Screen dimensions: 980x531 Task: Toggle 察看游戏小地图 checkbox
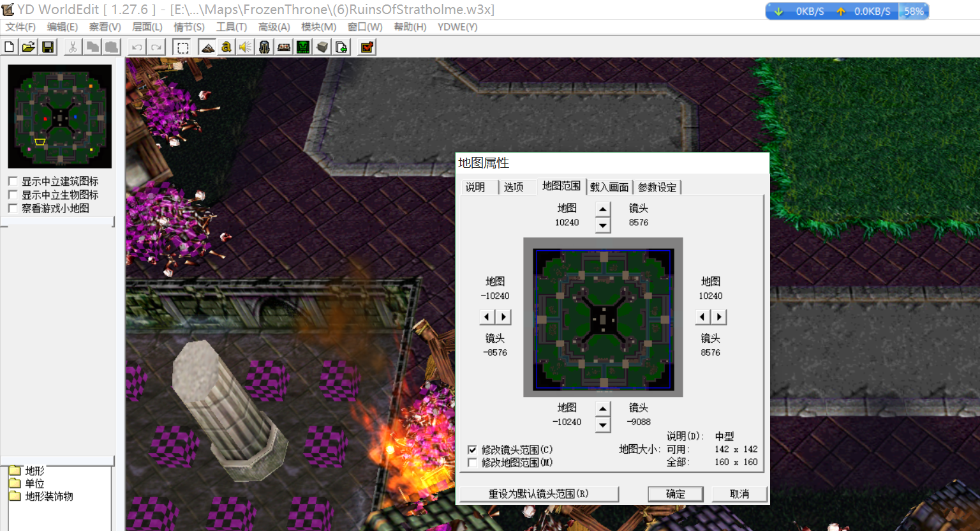pos(13,208)
